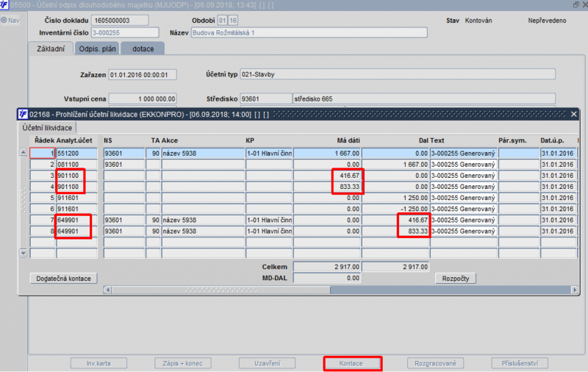Image resolution: width=588 pixels, height=372 pixels.
Task: Click right arrow of horizontal scrollbar
Action: (x=575, y=290)
